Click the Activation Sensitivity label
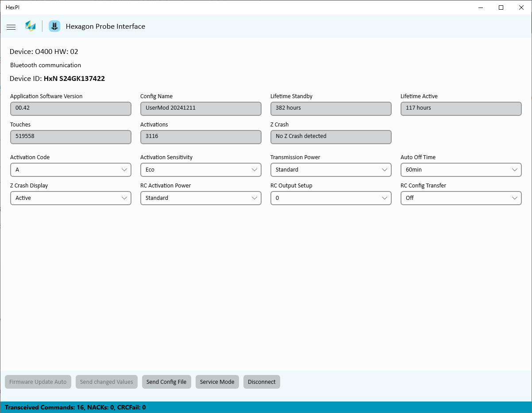Viewport: 532px width, 413px height. point(166,157)
